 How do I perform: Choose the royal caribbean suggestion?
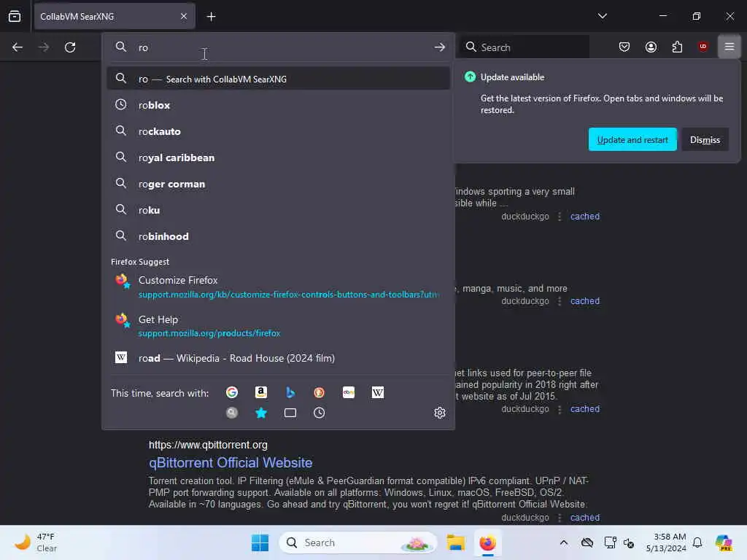[x=278, y=157]
